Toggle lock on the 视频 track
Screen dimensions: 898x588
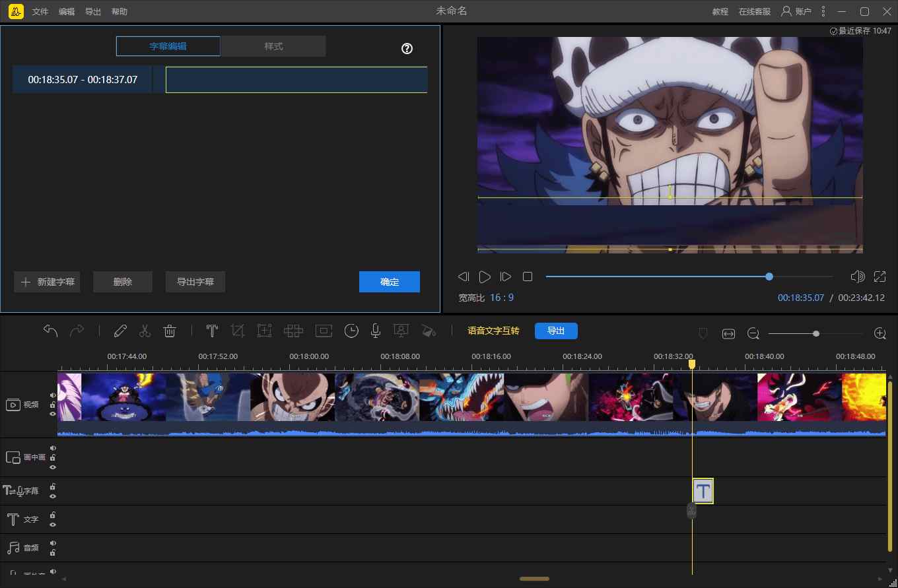pos(53,405)
